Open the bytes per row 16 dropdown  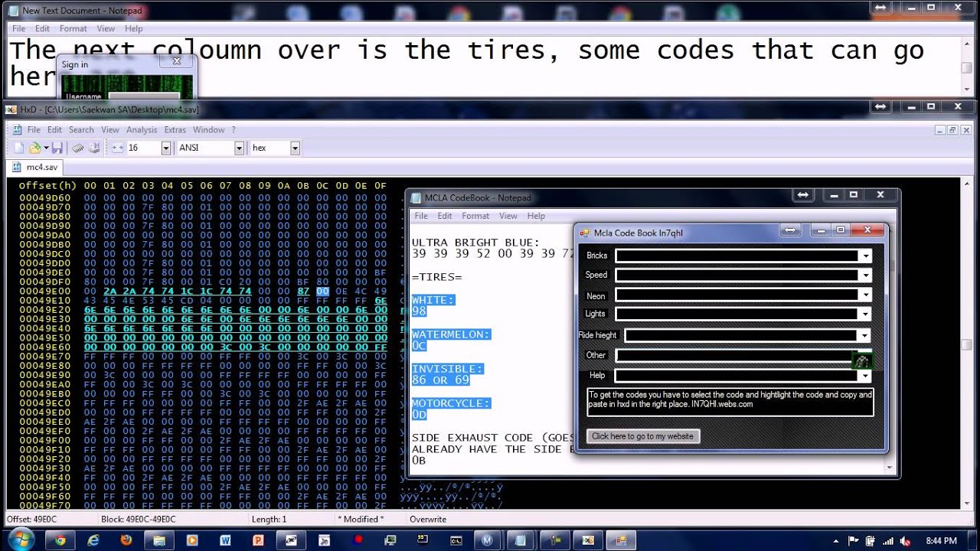[166, 148]
